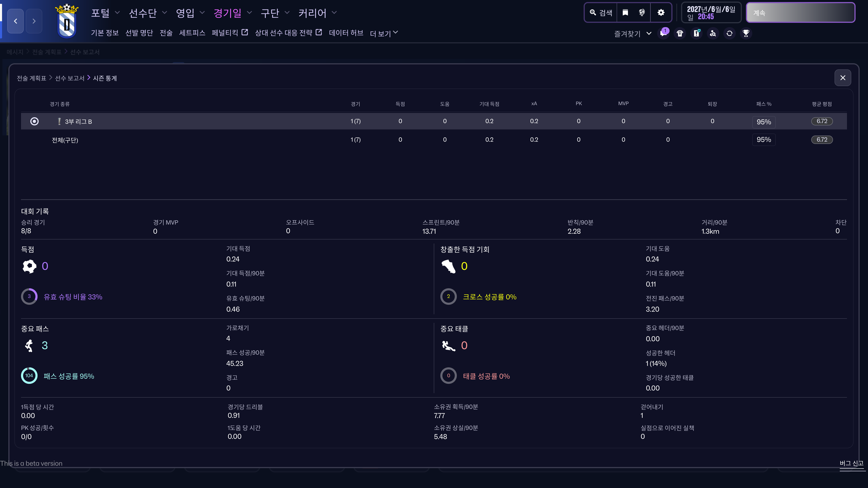Image resolution: width=868 pixels, height=488 pixels.
Task: Switch to the 데이터 허브 tab
Action: coord(346,33)
